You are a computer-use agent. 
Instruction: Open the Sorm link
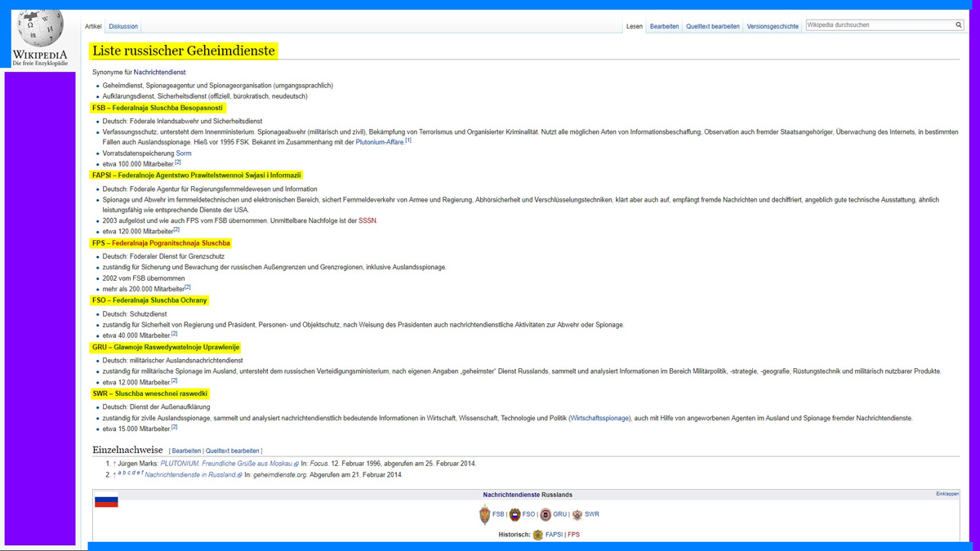[x=184, y=153]
